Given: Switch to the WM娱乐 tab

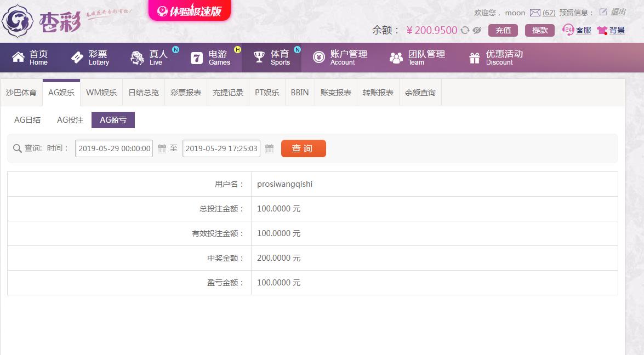Looking at the screenshot, I should pos(101,93).
